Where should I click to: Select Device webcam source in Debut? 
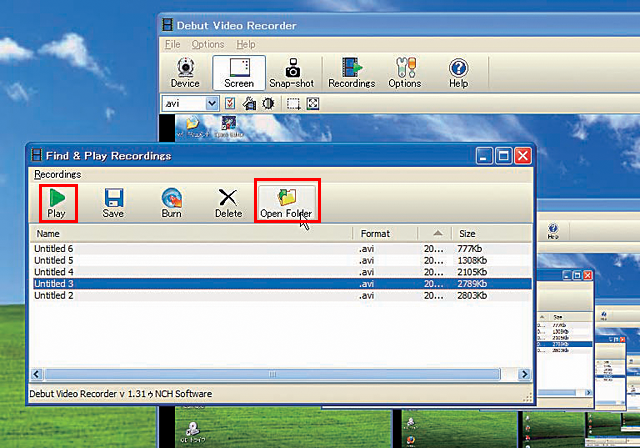(185, 73)
